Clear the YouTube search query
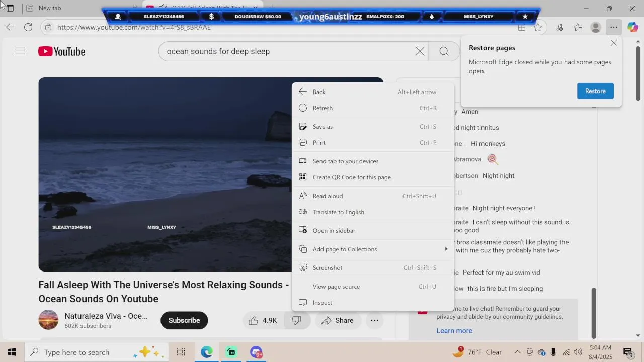The image size is (644, 362). pos(420,51)
